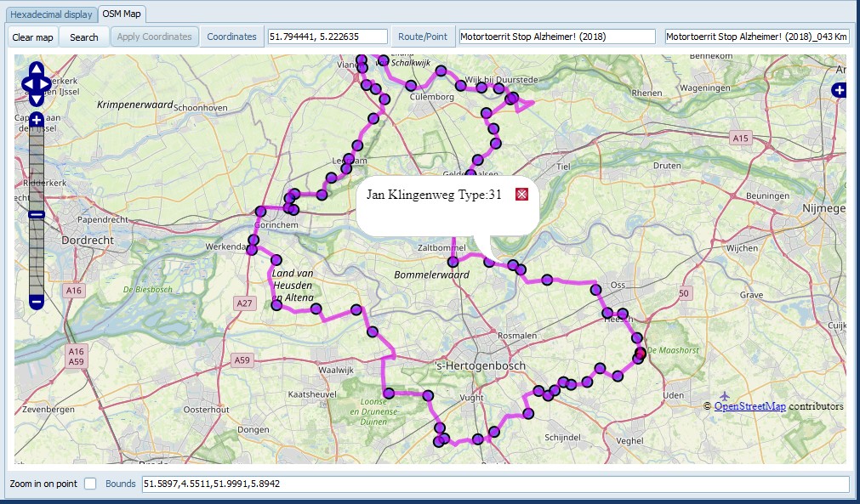Click the Bounds value input field
Viewport: 860px width, 504px height.
pos(494,484)
